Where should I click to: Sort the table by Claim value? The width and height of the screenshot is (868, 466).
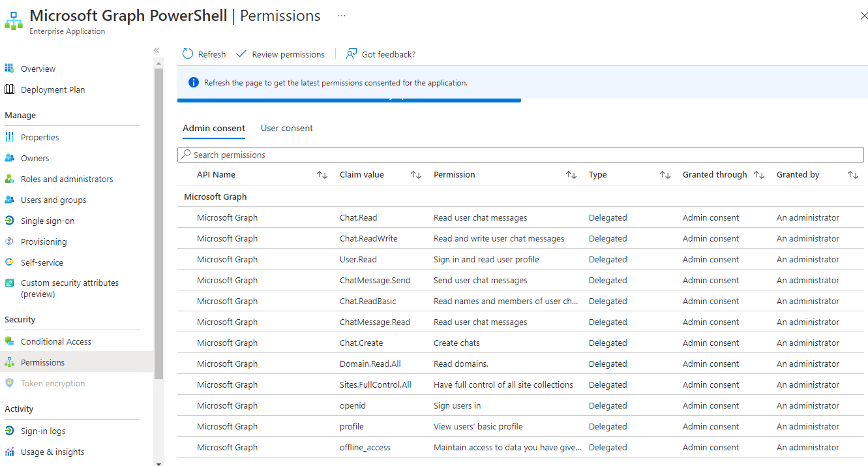tap(415, 174)
